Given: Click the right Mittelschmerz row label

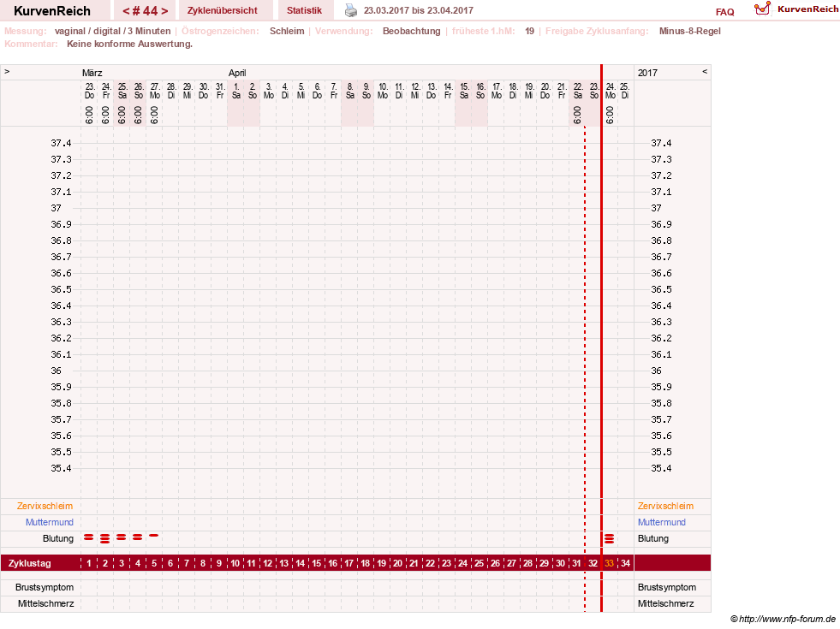Looking at the screenshot, I should click(665, 604).
